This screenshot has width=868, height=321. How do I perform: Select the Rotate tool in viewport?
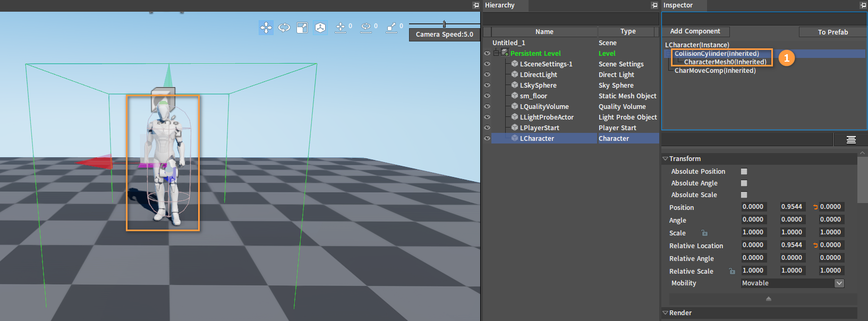pos(284,27)
